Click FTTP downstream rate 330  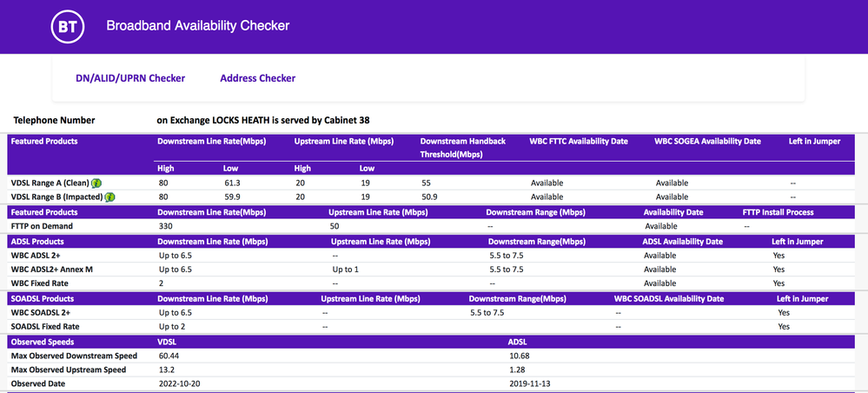pyautogui.click(x=166, y=226)
